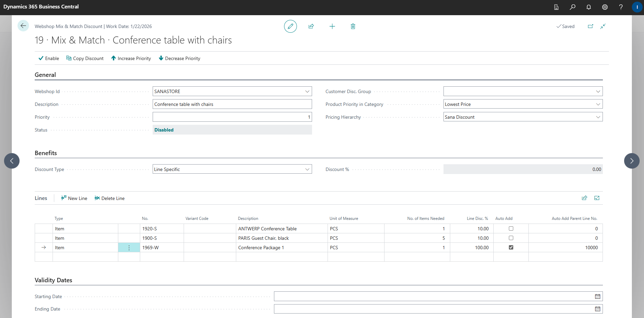The height and width of the screenshot is (318, 644).
Task: Click Conference Package 1 description cell
Action: click(x=282, y=248)
